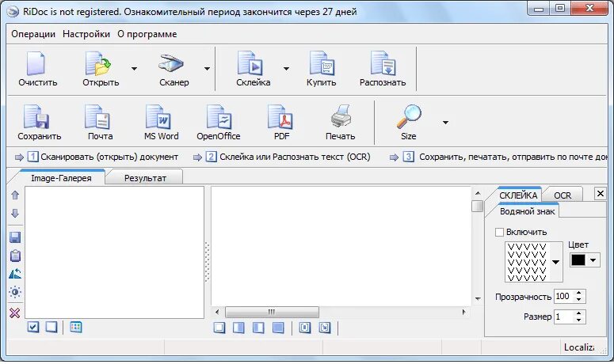Image resolution: width=614 pixels, height=364 pixels.
Task: Click the Размер input field
Action: 564,317
